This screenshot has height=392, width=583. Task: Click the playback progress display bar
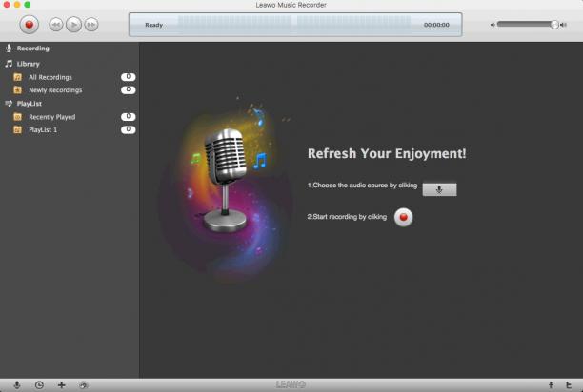pyautogui.click(x=295, y=25)
